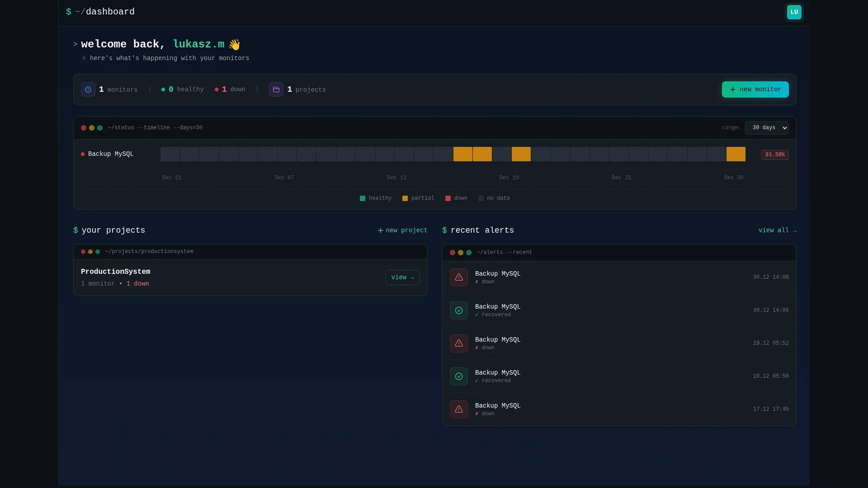This screenshot has width=868, height=488.
Task: Click the dollar icon beside "your projects"
Action: coord(75,230)
